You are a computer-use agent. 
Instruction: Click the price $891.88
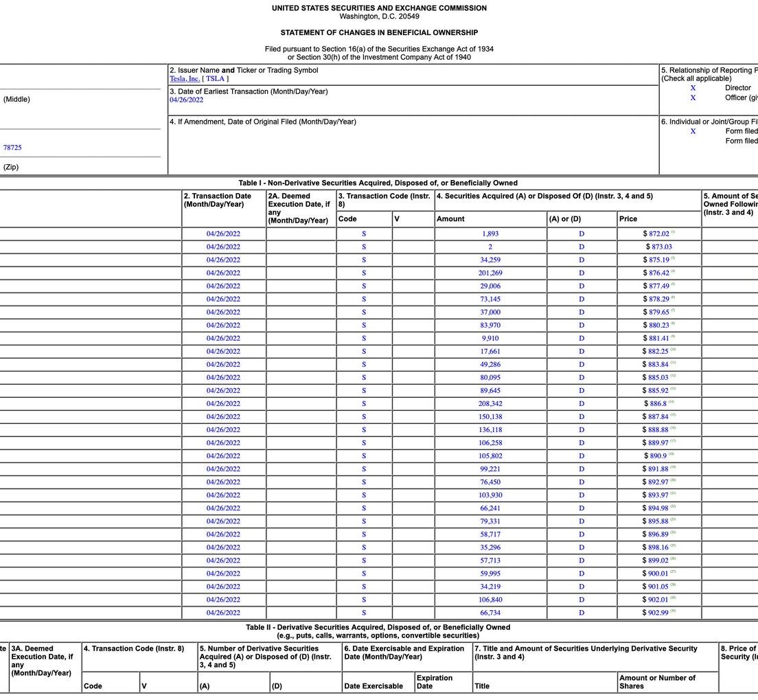[656, 468]
